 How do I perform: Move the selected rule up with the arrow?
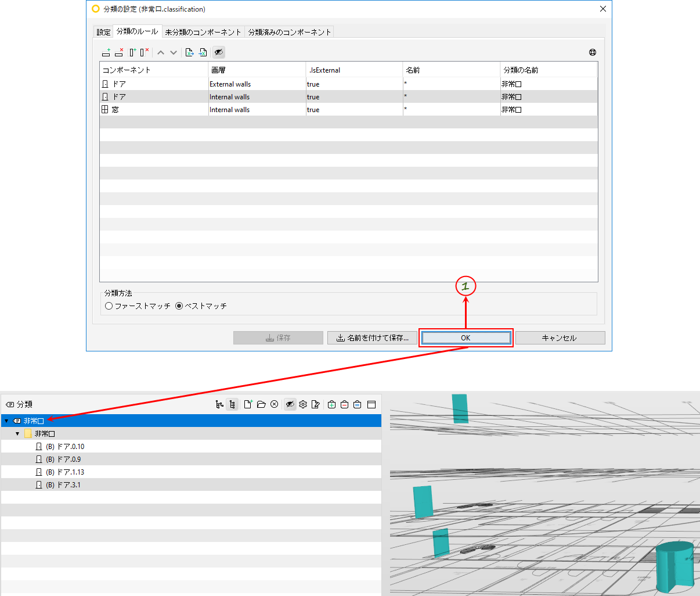coord(161,52)
